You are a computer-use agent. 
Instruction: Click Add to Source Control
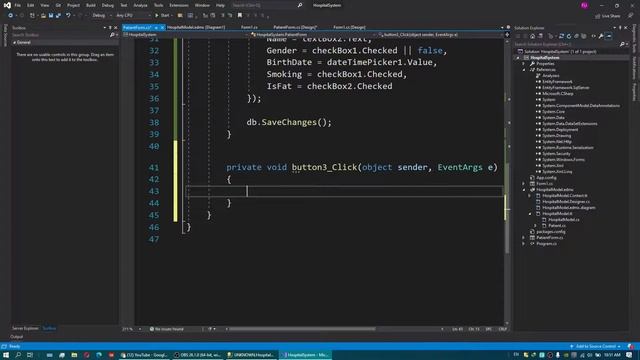click(x=596, y=347)
